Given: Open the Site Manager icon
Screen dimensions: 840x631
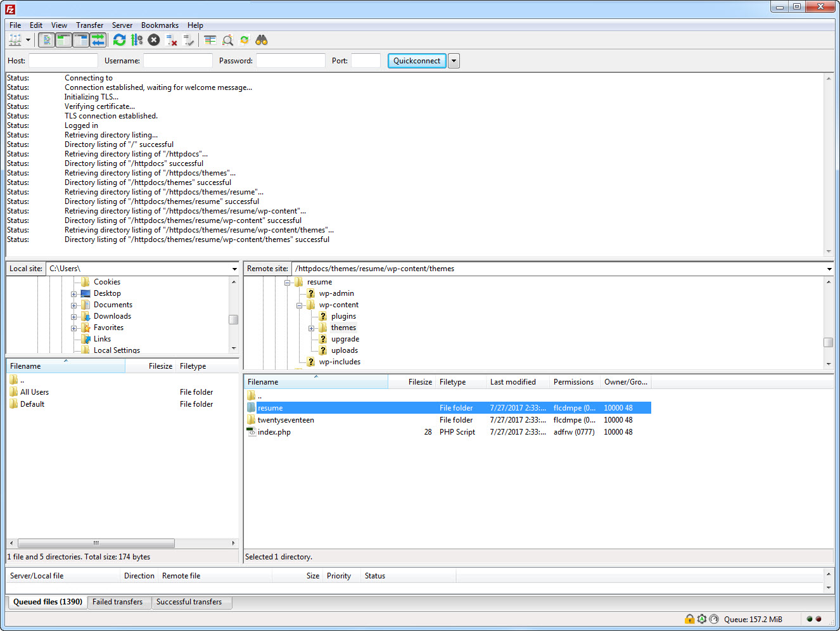Looking at the screenshot, I should point(15,40).
